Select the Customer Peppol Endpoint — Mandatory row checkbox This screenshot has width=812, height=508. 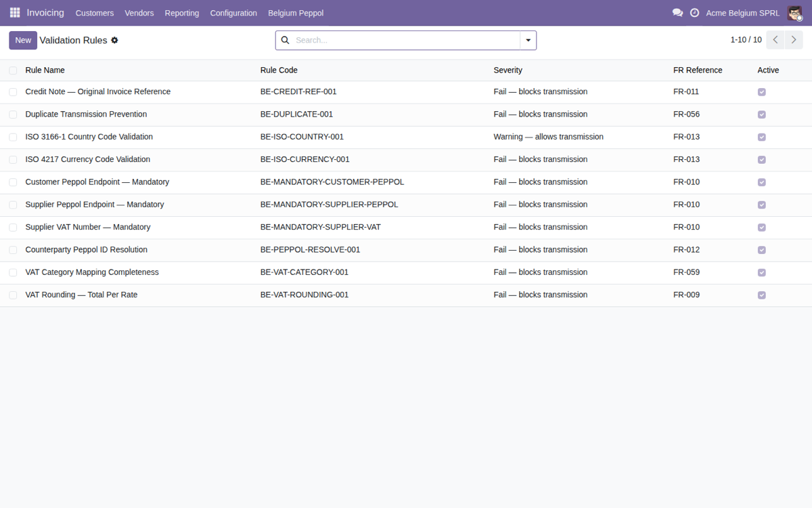13,182
